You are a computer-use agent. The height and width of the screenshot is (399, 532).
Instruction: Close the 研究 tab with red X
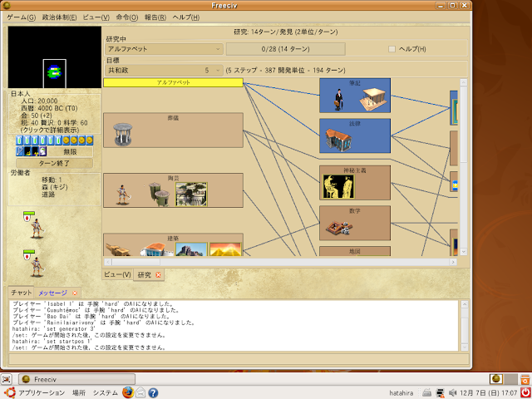(158, 275)
